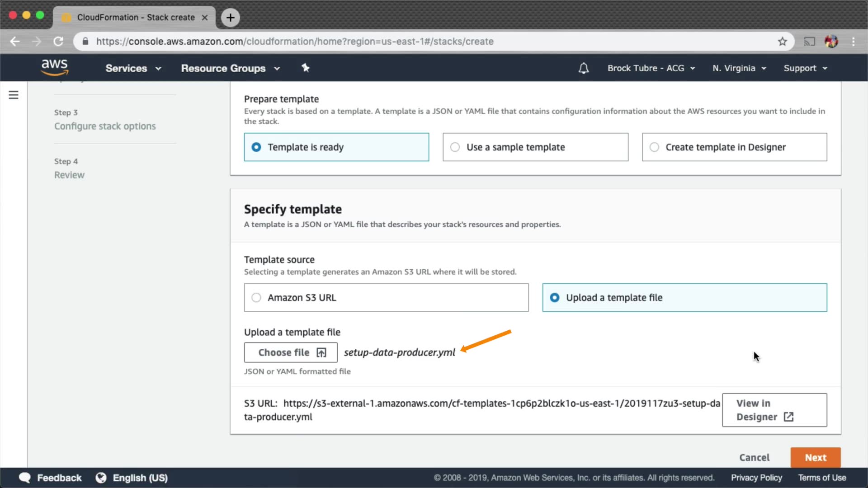Reload the page with refresh icon
Screen dimensions: 868x488
[58, 42]
